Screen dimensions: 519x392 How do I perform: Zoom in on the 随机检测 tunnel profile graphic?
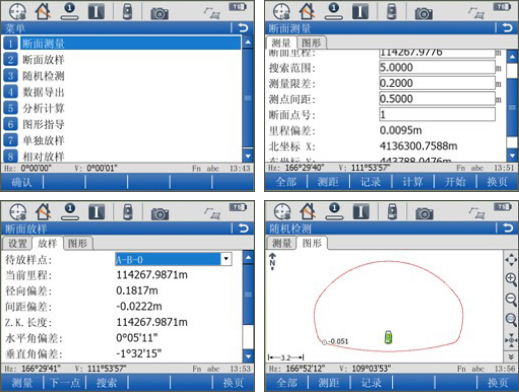click(511, 279)
